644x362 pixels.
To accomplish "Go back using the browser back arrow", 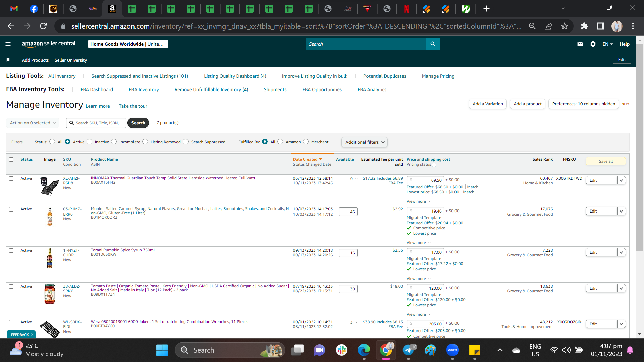I will pos(11,26).
